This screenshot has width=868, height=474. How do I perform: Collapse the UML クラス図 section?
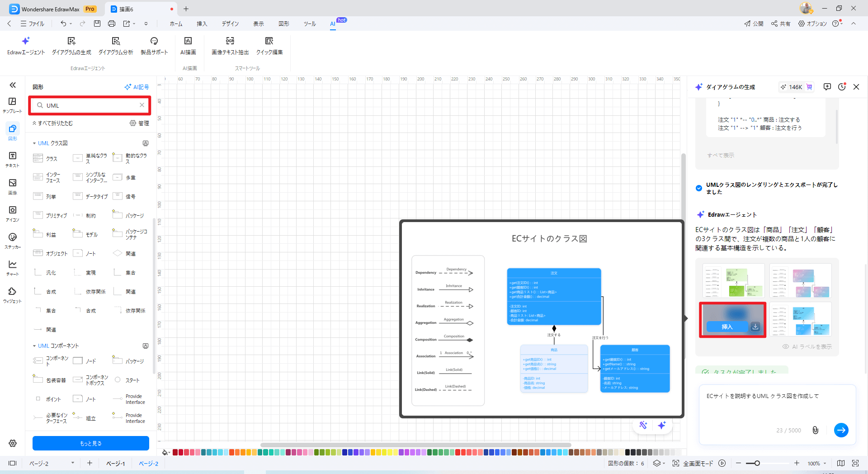tap(34, 143)
